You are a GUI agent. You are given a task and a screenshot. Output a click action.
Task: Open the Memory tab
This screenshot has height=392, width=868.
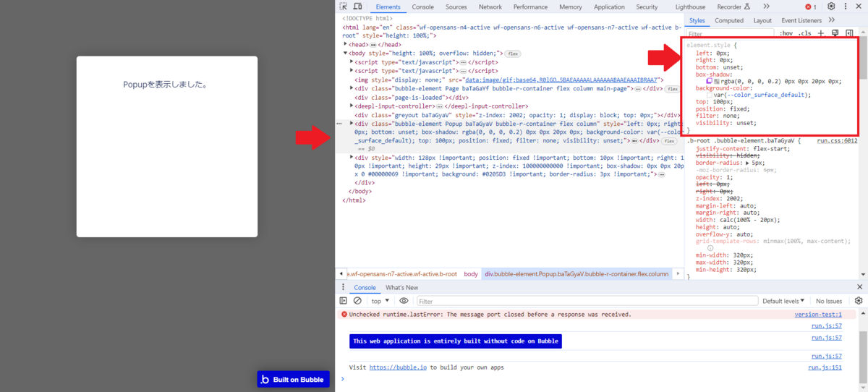(571, 7)
